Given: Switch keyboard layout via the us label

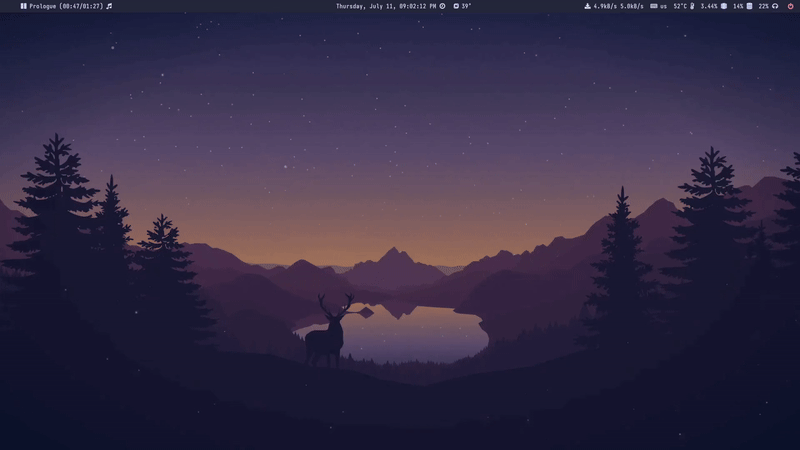Looking at the screenshot, I should [664, 6].
